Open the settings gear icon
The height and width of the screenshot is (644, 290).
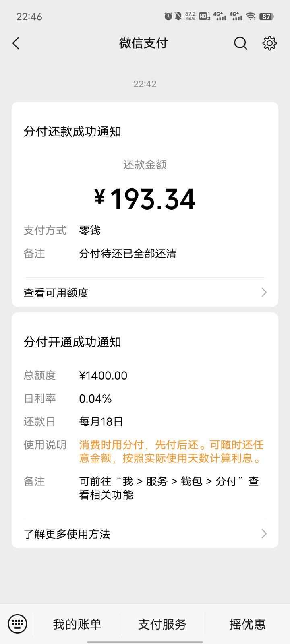tap(269, 43)
